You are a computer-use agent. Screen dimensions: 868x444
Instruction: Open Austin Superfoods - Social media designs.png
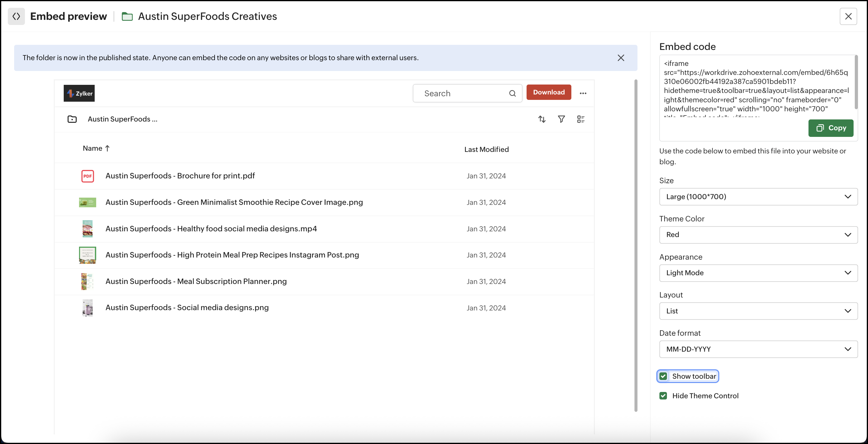(x=187, y=307)
